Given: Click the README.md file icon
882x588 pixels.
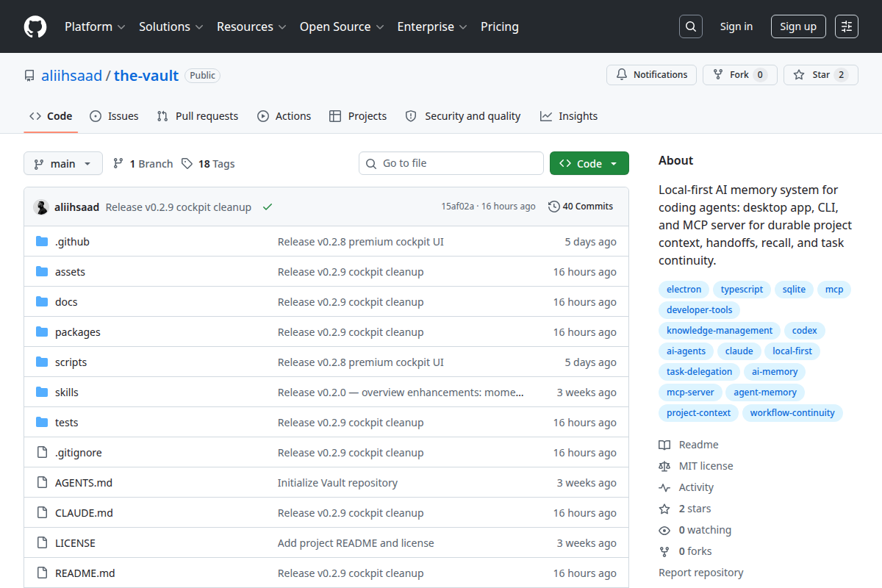Looking at the screenshot, I should point(42,573).
